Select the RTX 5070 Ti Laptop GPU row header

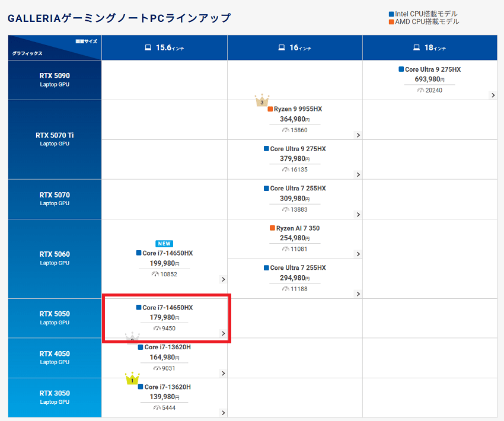(x=55, y=139)
